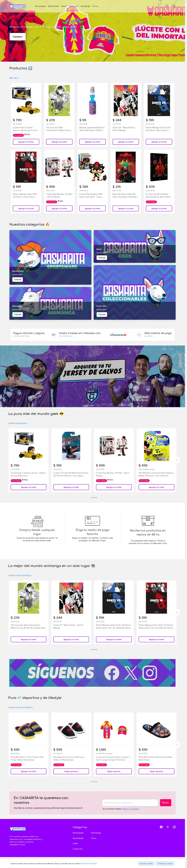The width and height of the screenshot is (187, 868).
Task: Open the Facebook icon in footer
Action: tap(161, 827)
